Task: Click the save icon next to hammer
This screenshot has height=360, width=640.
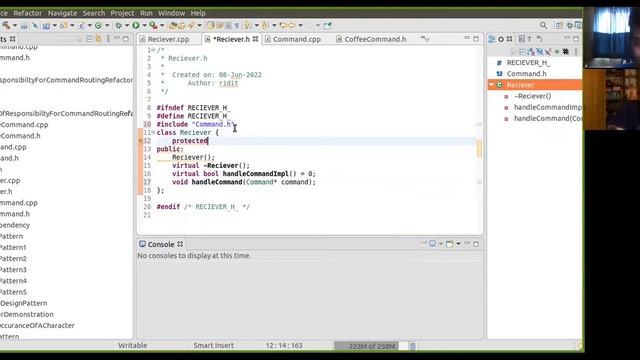Action: [x=24, y=26]
